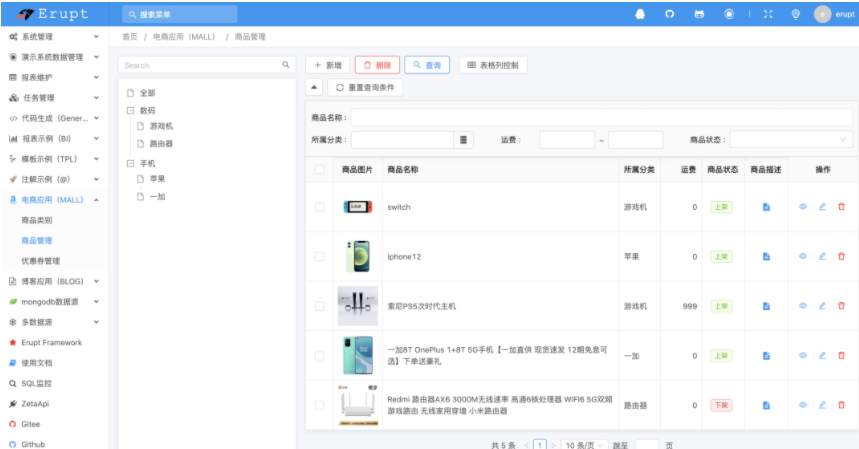This screenshot has width=859, height=449.
Task: Open the 10 条/页 page size dropdown
Action: [x=585, y=445]
